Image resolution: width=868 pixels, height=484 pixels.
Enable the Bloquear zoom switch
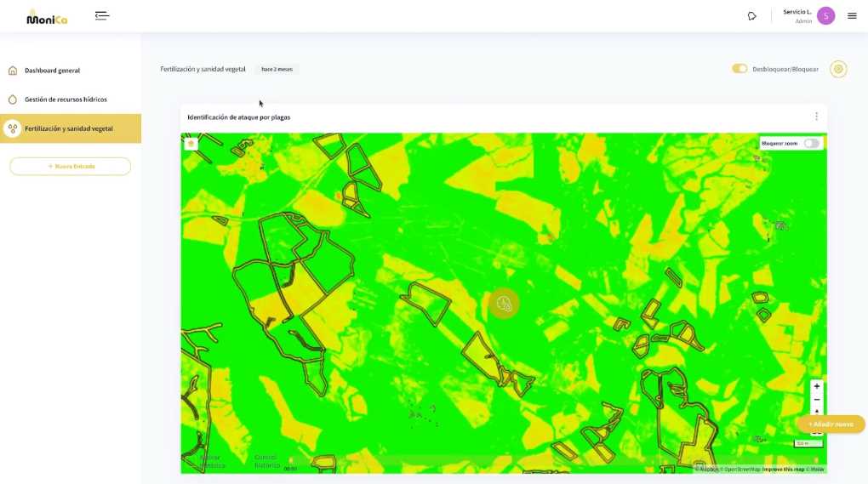[811, 143]
